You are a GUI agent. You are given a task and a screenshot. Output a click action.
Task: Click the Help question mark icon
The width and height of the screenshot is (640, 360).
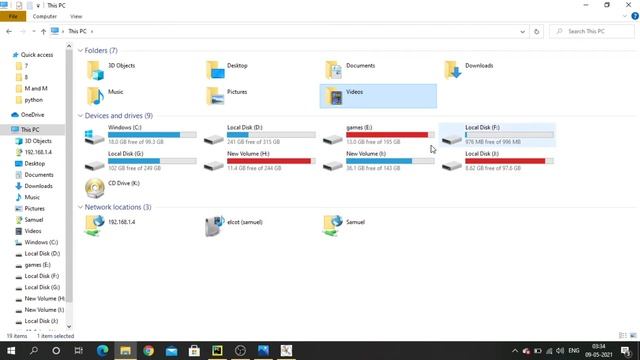point(635,16)
